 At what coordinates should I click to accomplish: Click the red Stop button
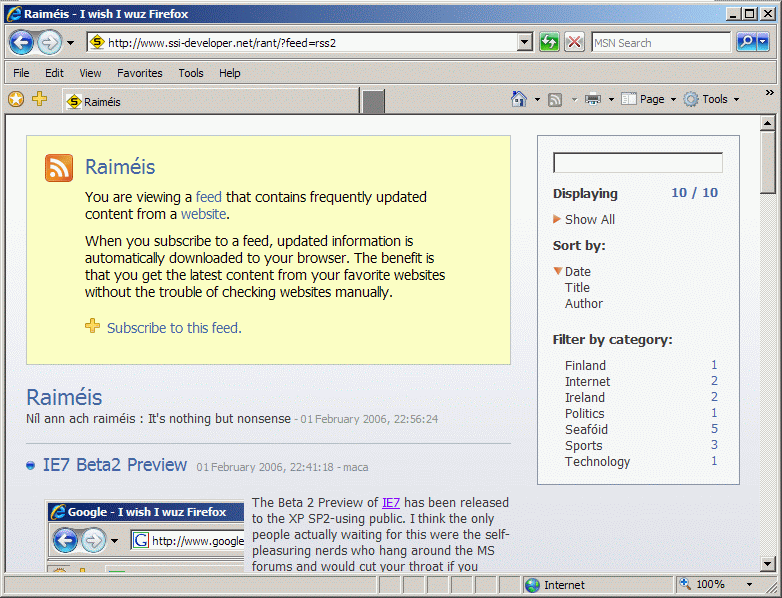[575, 42]
